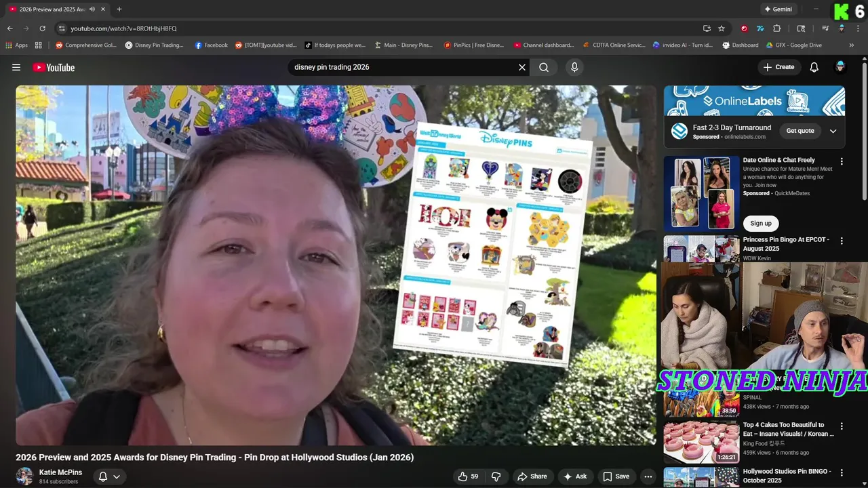Open the YouTube notifications bell

pos(814,67)
